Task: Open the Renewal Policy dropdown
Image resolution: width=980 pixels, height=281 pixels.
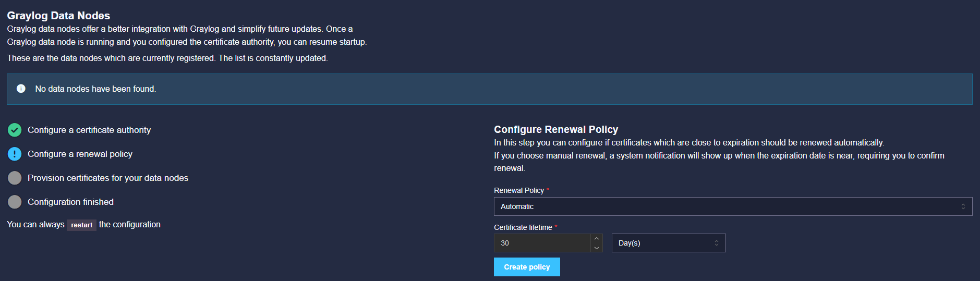Action: click(x=733, y=206)
